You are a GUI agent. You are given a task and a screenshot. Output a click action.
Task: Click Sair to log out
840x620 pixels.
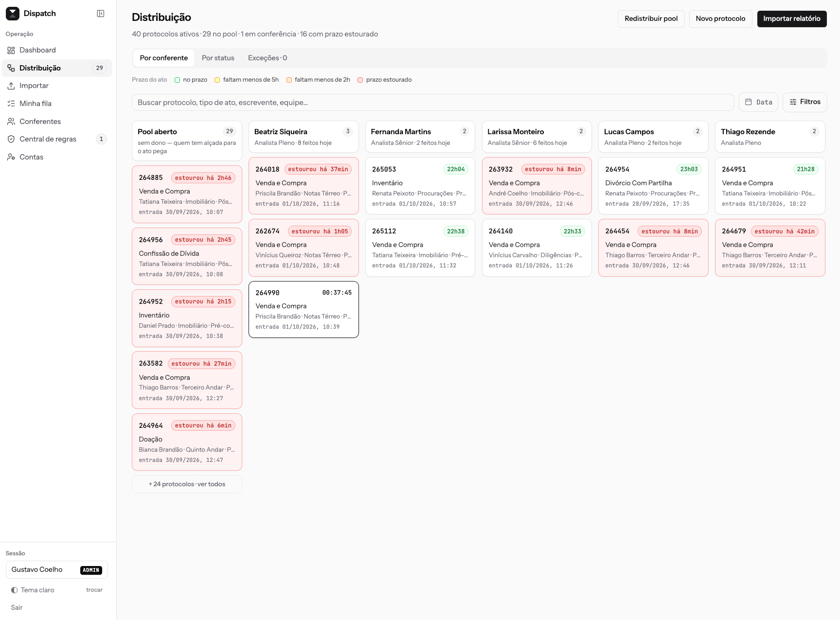[17, 607]
